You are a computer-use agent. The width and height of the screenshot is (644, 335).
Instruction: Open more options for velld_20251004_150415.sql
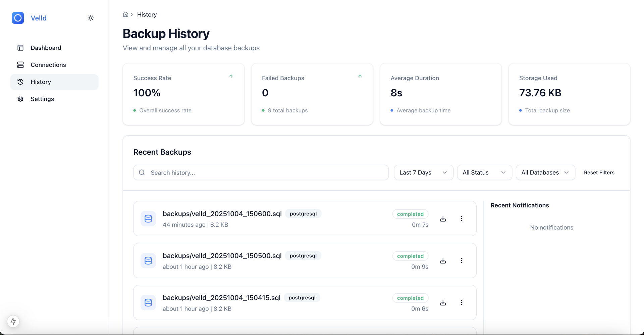tap(462, 302)
